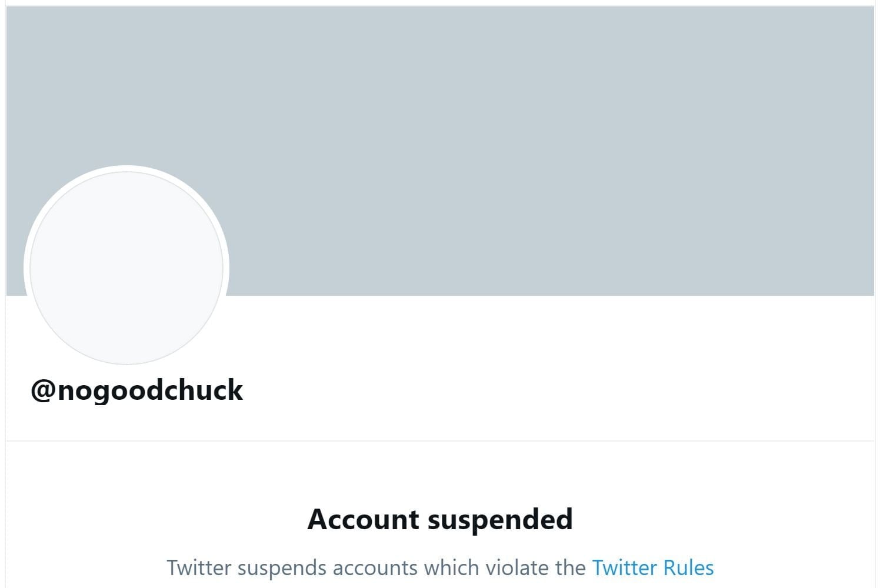Open the Twitter Rules link
883x588 pixels.
pyautogui.click(x=652, y=568)
